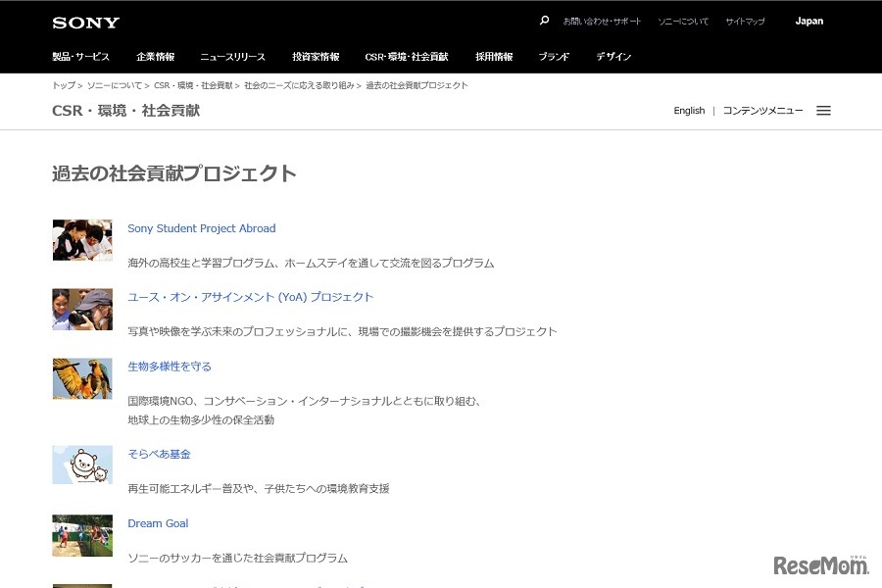882x588 pixels.
Task: Open the 採用情報 menu item
Action: (x=493, y=56)
